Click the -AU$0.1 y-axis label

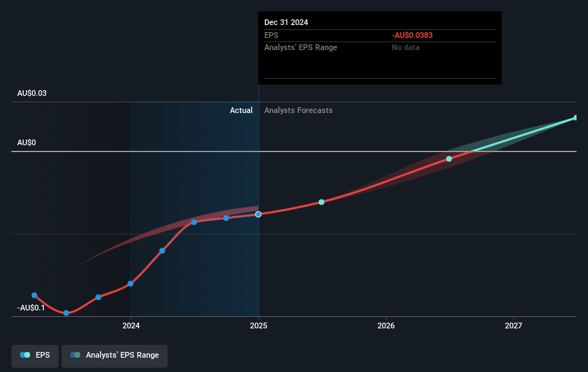(x=31, y=308)
